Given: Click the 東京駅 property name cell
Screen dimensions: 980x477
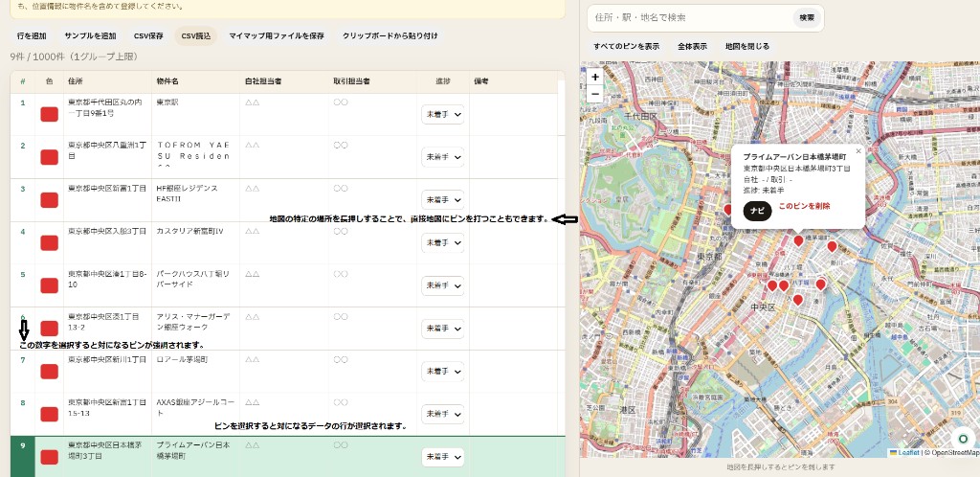Looking at the screenshot, I should [195, 114].
